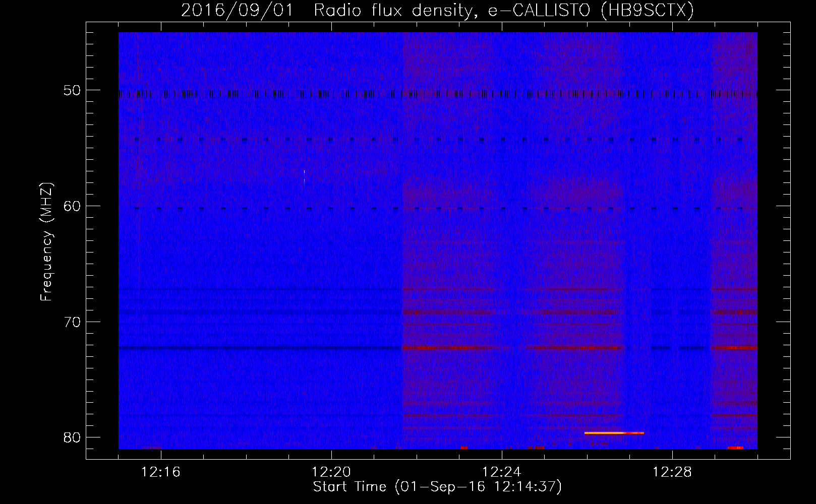Screen dimensions: 816x504
Task: Click the plot title '2016/09/01 Radio flux density'
Action: click(437, 10)
